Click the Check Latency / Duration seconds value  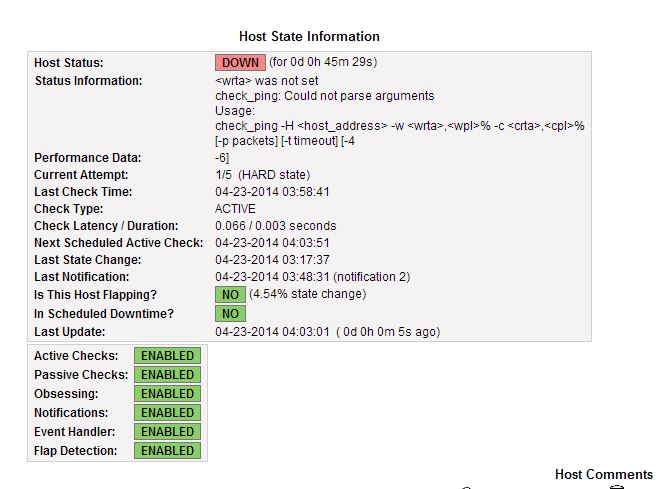pyautogui.click(x=275, y=226)
